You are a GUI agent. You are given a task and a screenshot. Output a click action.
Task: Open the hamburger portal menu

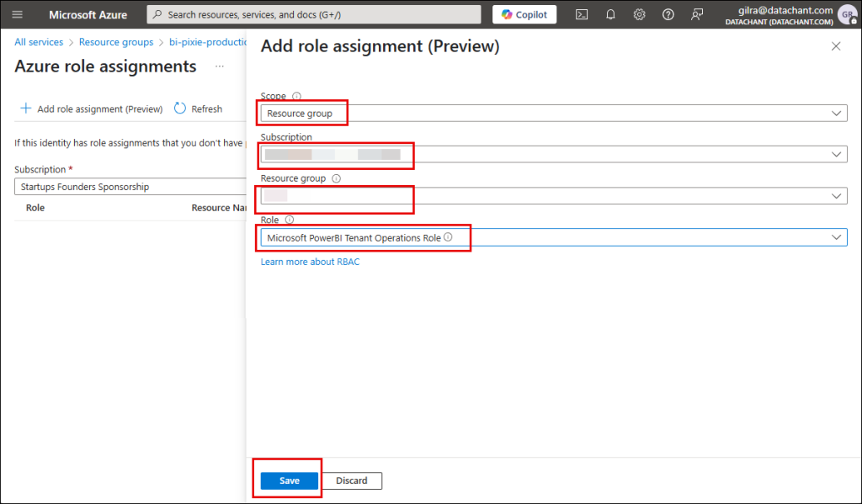18,14
